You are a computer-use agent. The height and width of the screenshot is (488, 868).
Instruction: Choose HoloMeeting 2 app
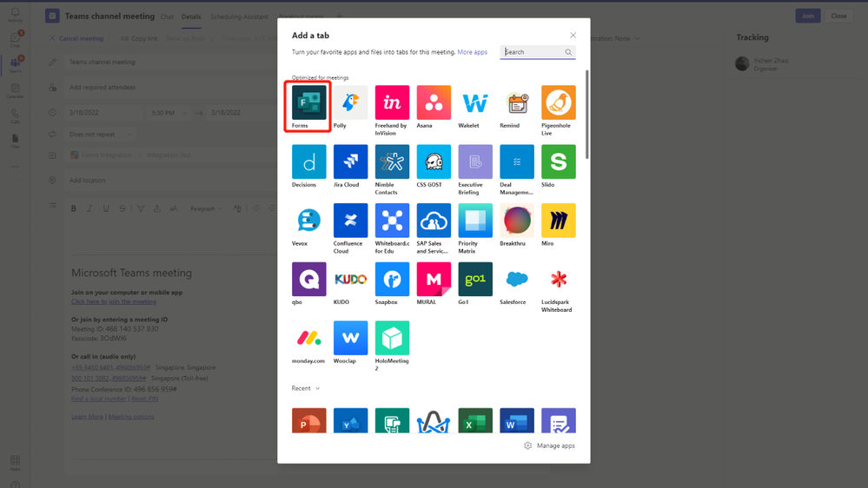[x=392, y=338]
